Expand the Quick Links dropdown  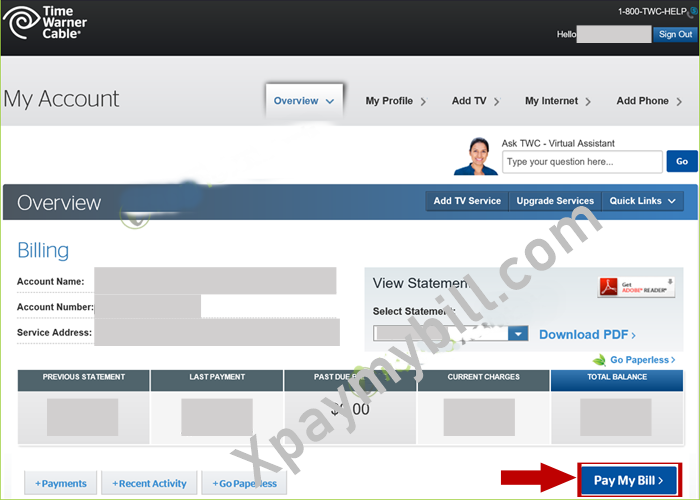click(642, 201)
